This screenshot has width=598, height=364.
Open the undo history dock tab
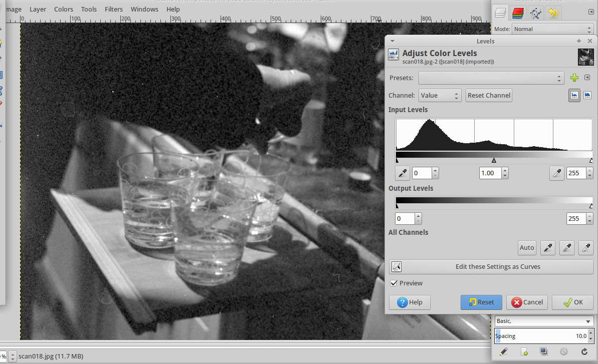click(x=553, y=13)
